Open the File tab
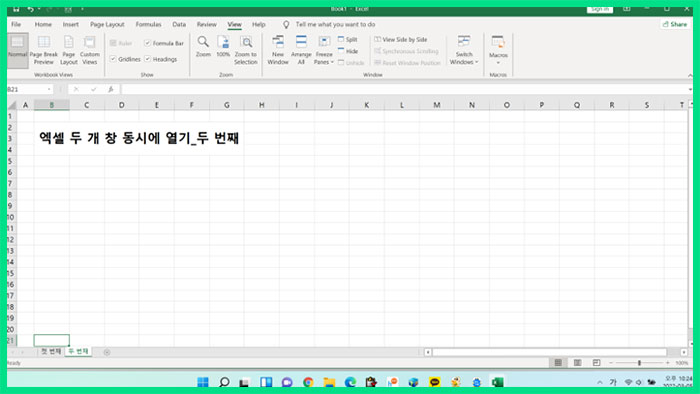This screenshot has height=394, width=700. click(16, 25)
